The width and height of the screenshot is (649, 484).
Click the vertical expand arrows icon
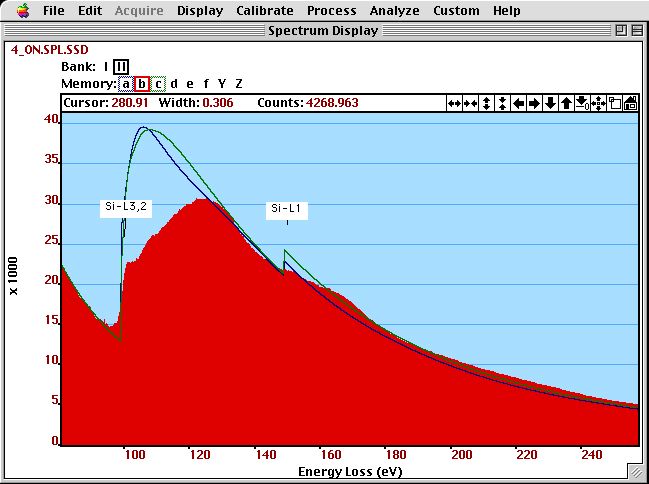486,103
